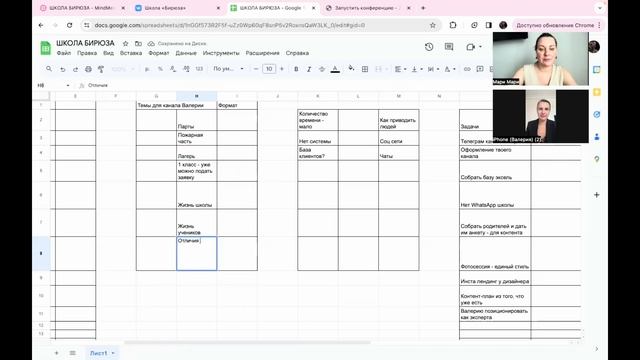Screen dimensions: 640x360
Task: Open the zoom level dropdown
Action: [123, 69]
